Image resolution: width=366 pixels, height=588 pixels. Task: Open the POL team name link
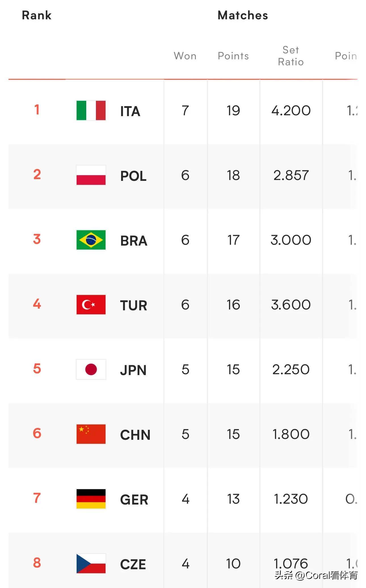pyautogui.click(x=133, y=176)
